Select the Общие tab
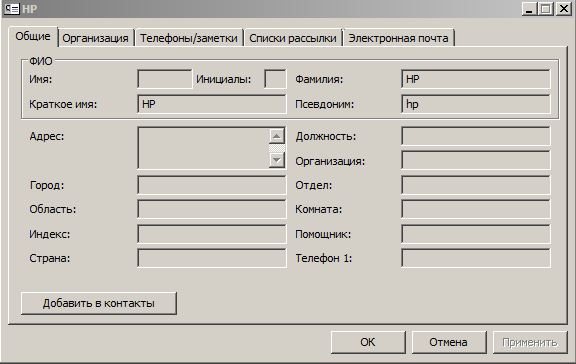 [x=33, y=36]
